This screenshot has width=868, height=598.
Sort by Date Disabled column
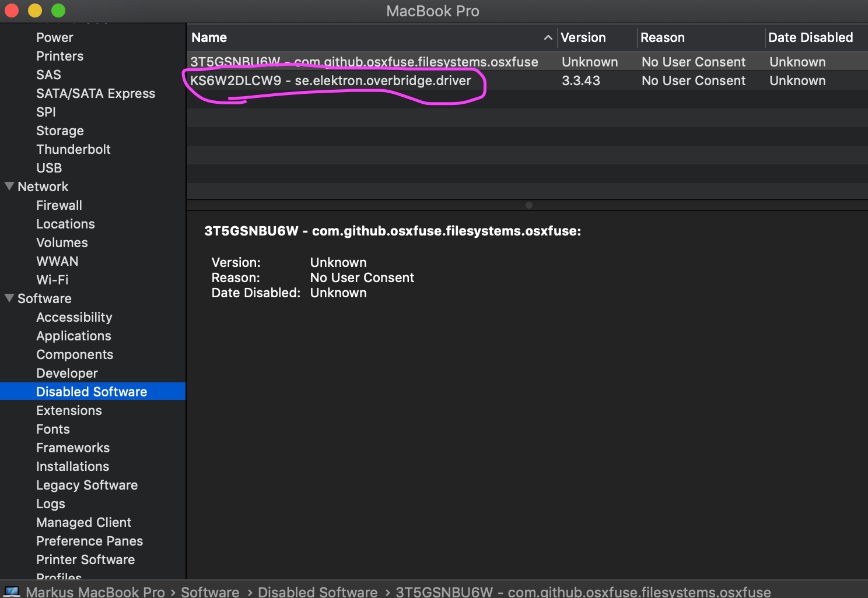coord(810,38)
